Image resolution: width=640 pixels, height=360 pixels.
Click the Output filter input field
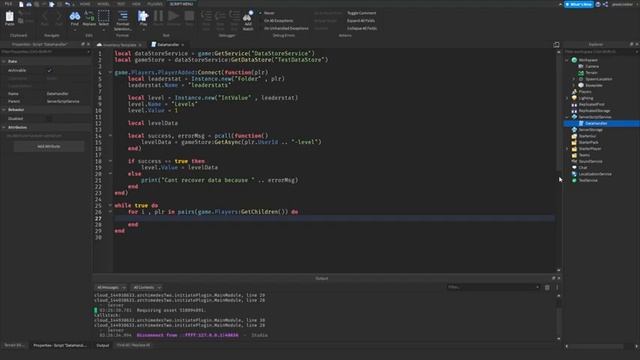tap(493, 287)
